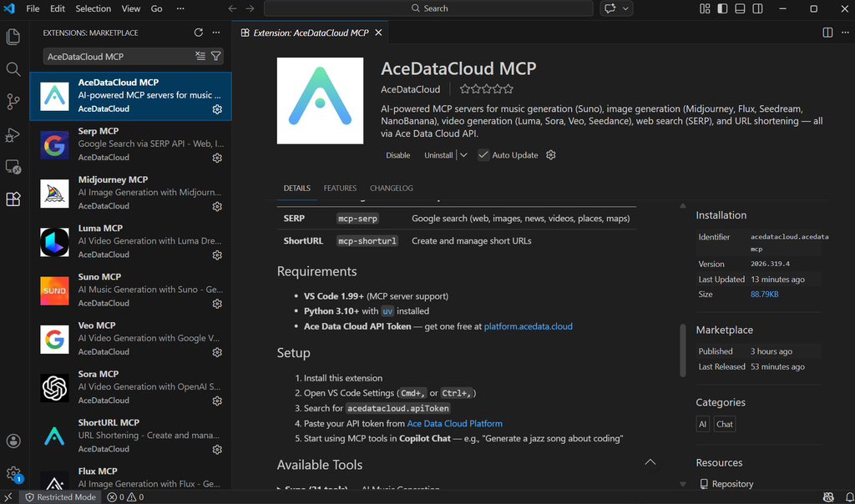Viewport: 855px width, 504px height.
Task: Manage gear for Suno MCP extension
Action: (x=217, y=304)
